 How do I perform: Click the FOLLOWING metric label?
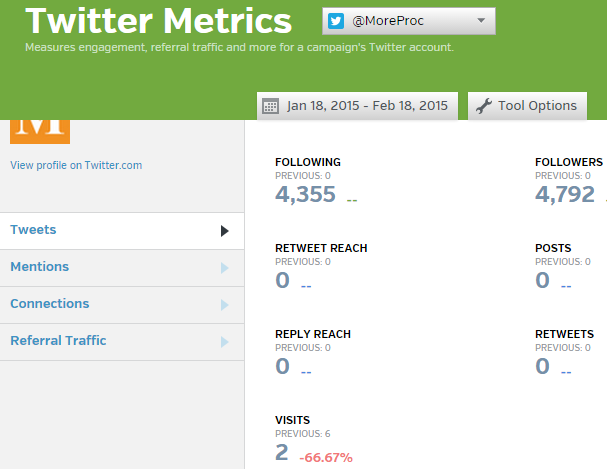[308, 162]
